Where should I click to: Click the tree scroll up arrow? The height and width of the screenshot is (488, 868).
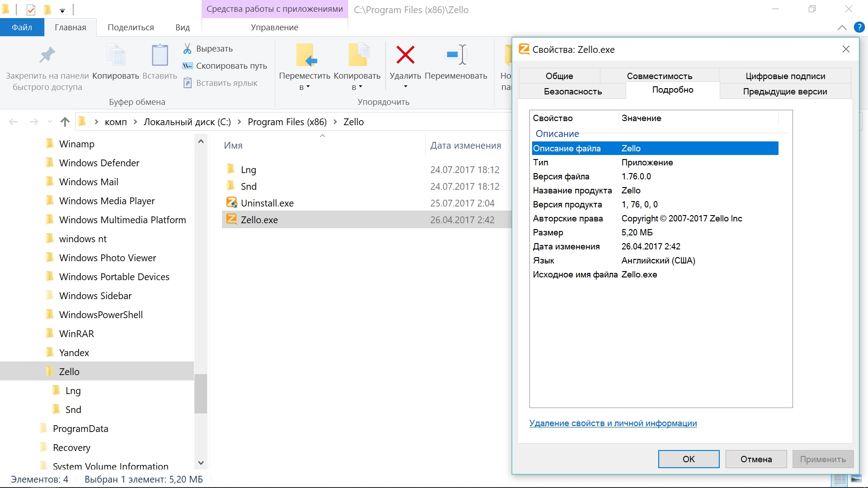201,141
